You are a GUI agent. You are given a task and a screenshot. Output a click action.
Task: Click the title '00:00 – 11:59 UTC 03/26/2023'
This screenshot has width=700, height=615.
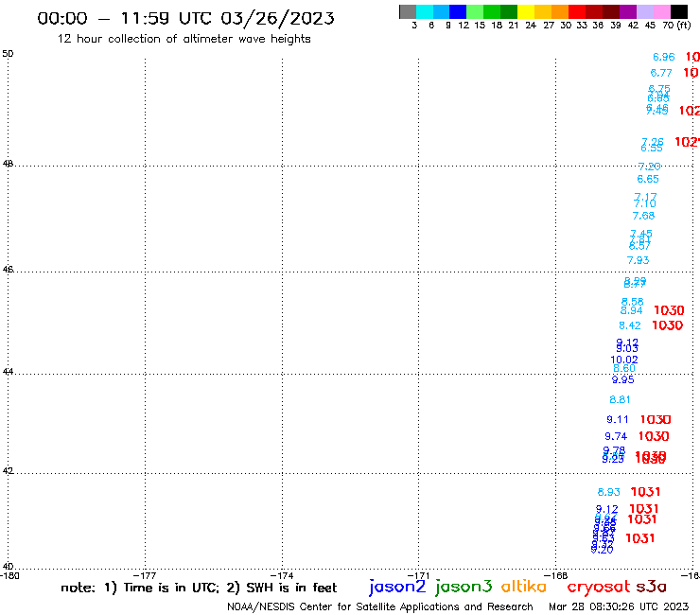point(185,18)
